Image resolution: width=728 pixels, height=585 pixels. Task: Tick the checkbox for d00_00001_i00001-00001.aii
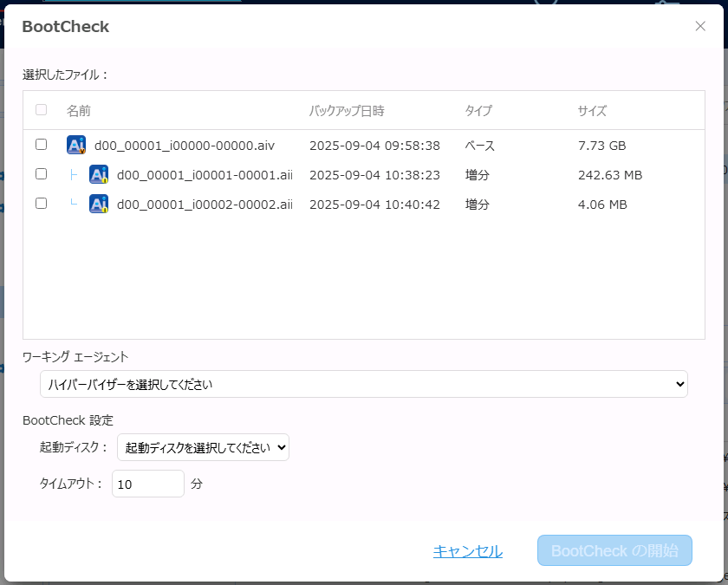(41, 174)
